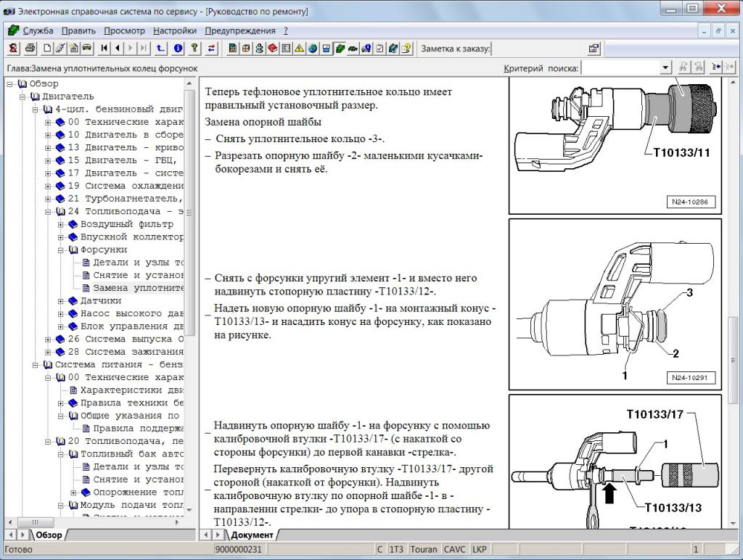
Task: Click the yellow question mark help icon
Action: (194, 48)
